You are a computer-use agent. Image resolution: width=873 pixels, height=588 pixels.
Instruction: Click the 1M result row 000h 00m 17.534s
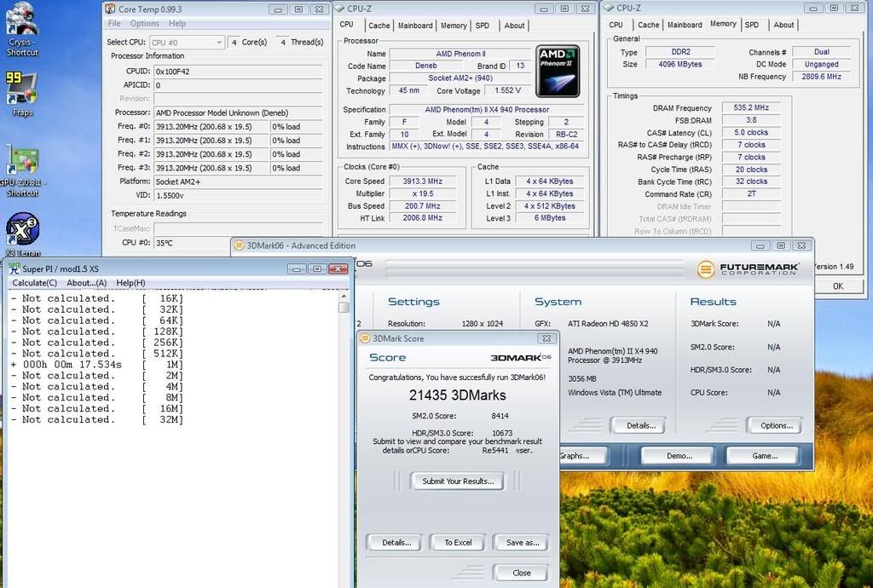pos(97,365)
